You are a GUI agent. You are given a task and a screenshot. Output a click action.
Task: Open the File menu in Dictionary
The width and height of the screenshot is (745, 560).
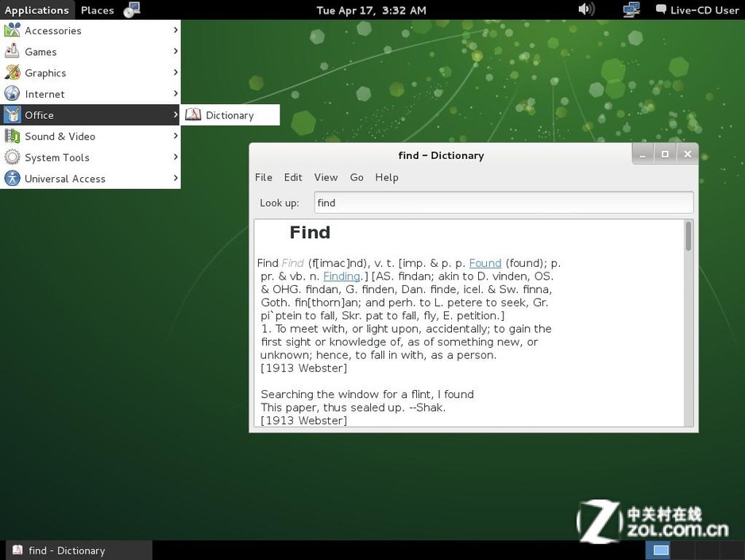click(x=263, y=177)
